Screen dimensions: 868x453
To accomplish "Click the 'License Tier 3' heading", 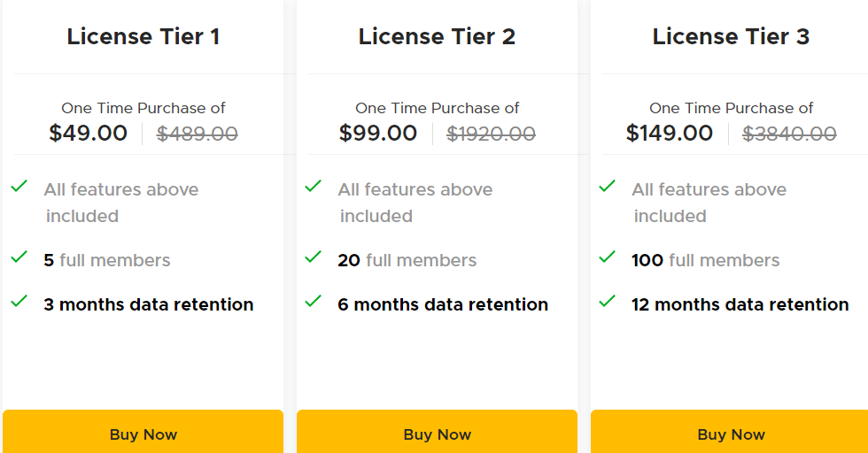I will (x=731, y=36).
